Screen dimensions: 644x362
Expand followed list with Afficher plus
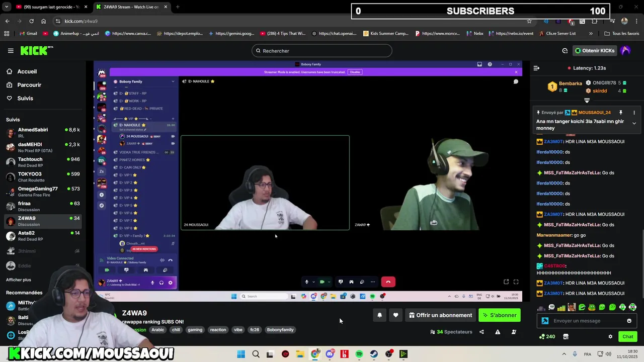click(x=19, y=280)
